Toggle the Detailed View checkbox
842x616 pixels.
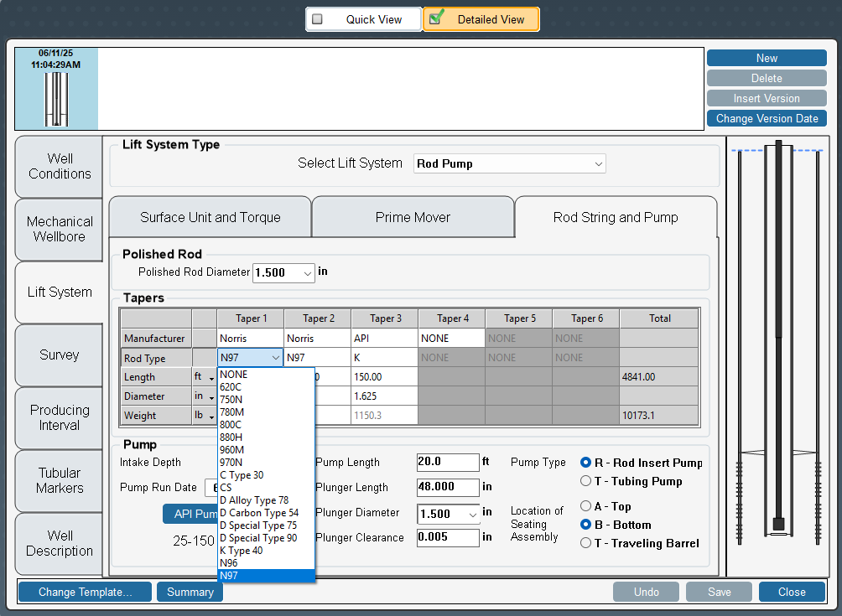point(436,19)
